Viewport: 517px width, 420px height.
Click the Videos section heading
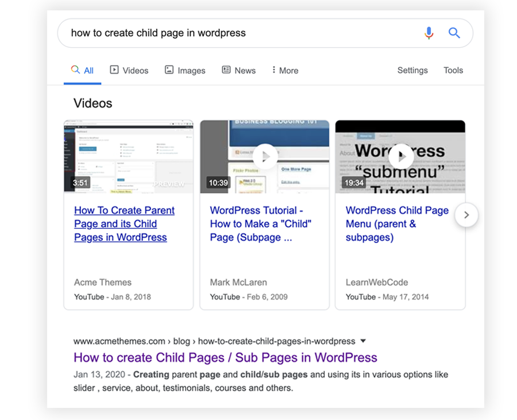point(92,103)
